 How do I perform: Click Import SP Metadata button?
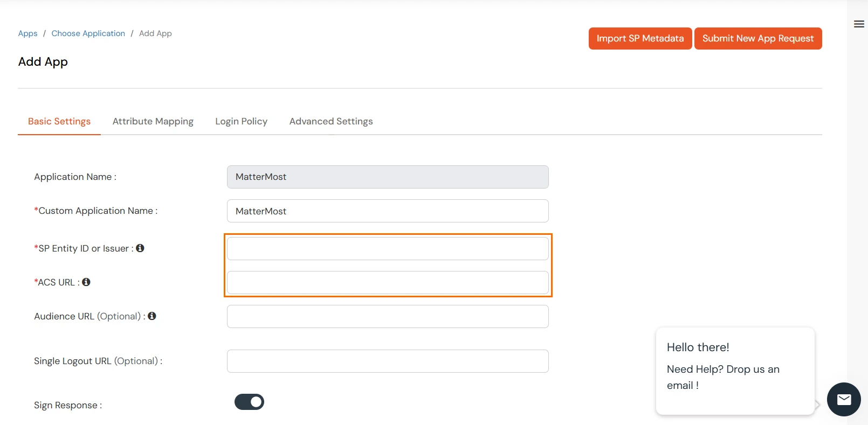point(640,38)
